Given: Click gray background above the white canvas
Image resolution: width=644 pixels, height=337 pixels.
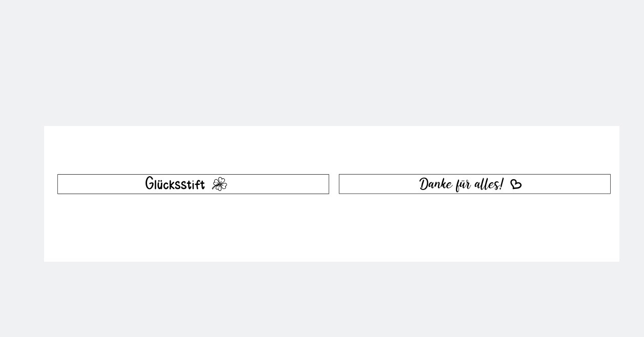Looking at the screenshot, I should coord(322,61).
